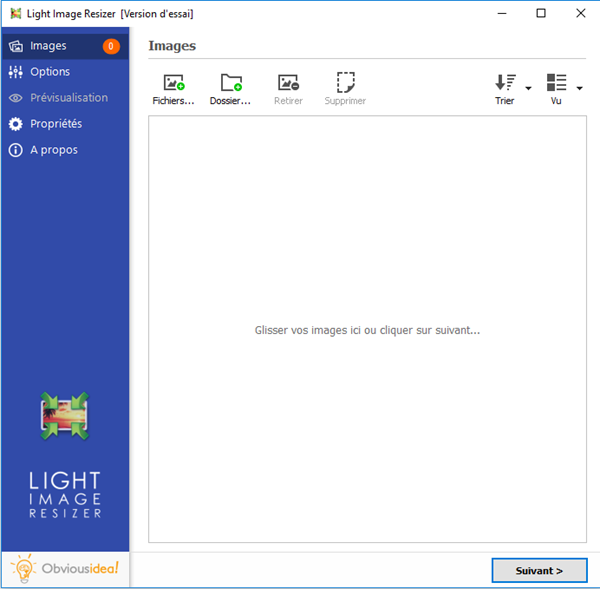Minimize the Light Image Resizer window
600x589 pixels.
[502, 13]
